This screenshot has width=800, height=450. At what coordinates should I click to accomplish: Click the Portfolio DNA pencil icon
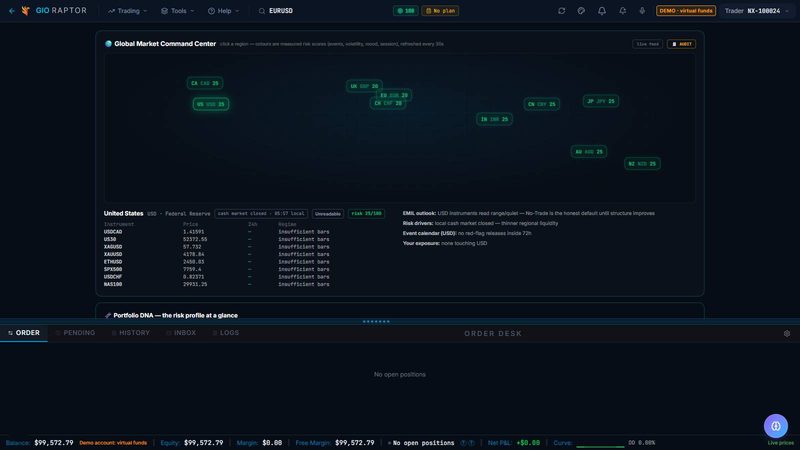click(108, 315)
